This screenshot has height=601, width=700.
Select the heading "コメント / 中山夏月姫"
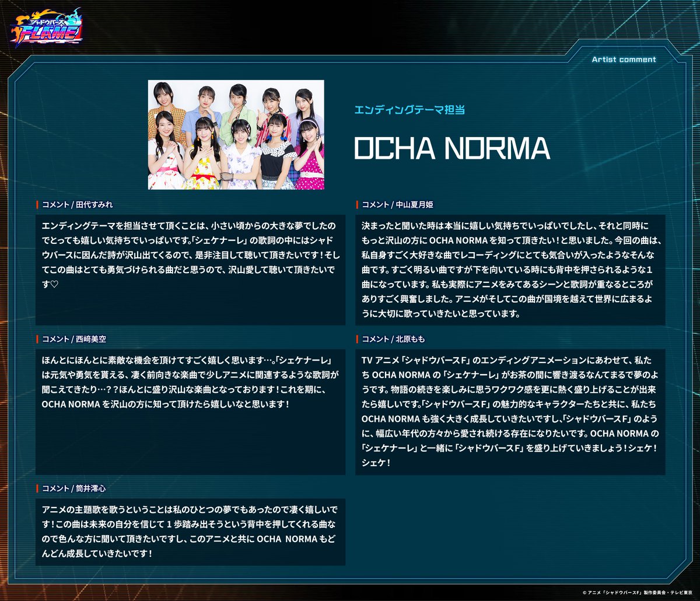click(x=397, y=205)
